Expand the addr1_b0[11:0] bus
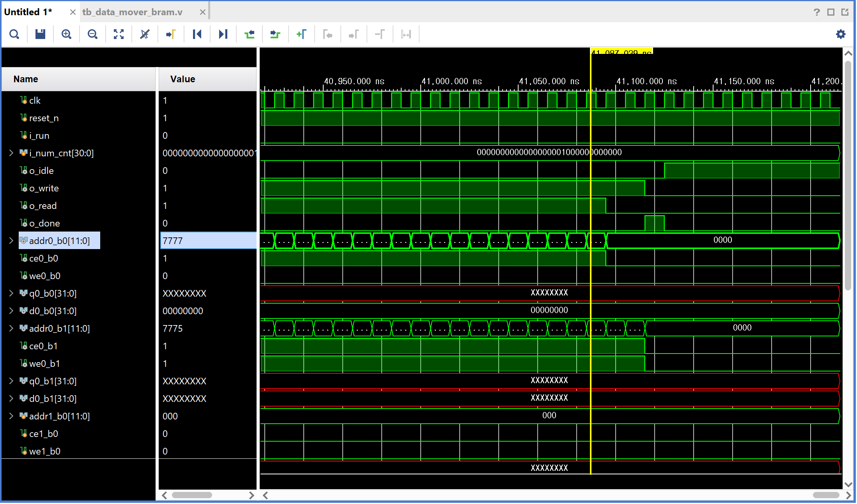857x504 pixels. pyautogui.click(x=11, y=416)
